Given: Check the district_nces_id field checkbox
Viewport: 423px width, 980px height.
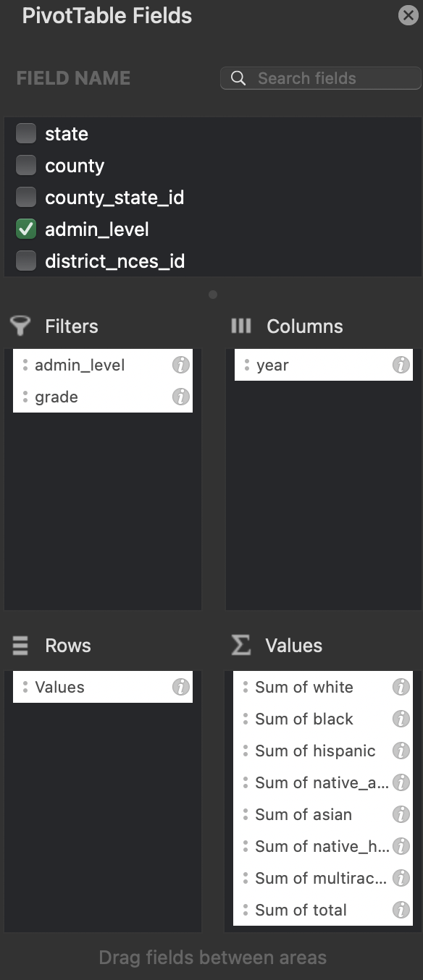Looking at the screenshot, I should [x=26, y=261].
